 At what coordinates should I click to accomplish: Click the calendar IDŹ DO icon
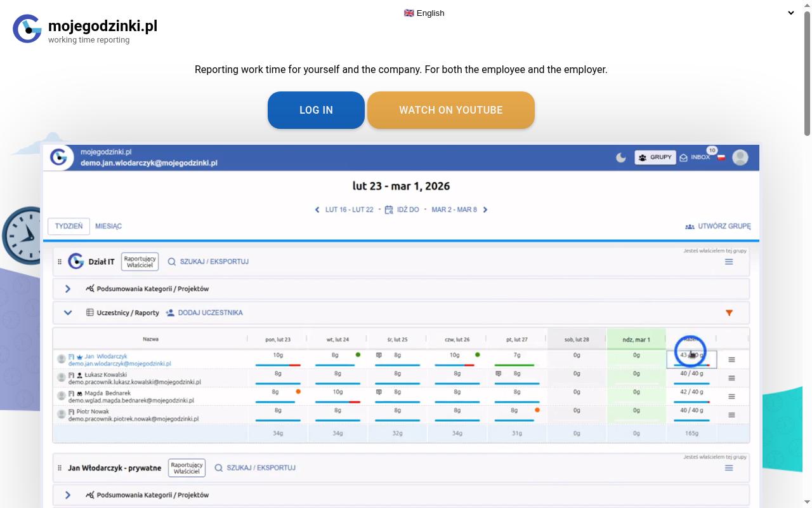point(389,210)
